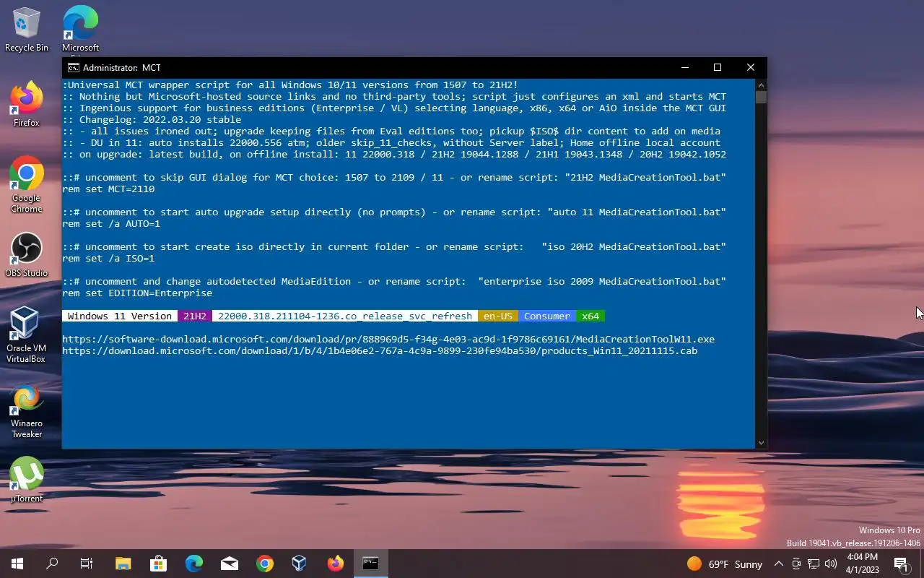Viewport: 924px width, 578px height.
Task: Open the weather widget showing 69°F Sunny
Action: [x=724, y=564]
